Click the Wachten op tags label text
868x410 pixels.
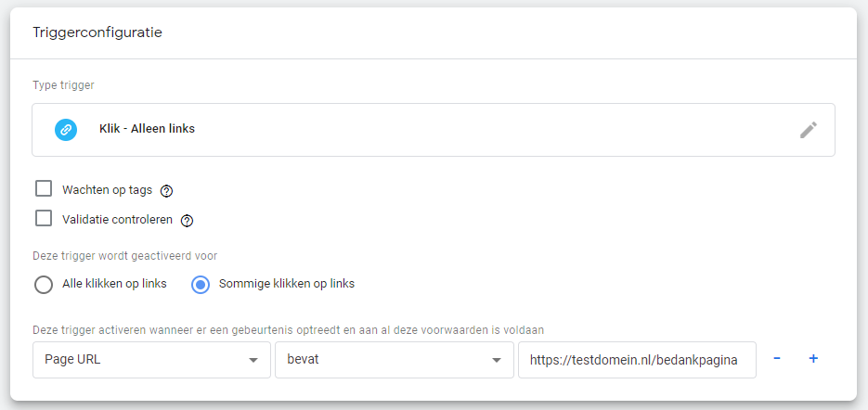(106, 190)
